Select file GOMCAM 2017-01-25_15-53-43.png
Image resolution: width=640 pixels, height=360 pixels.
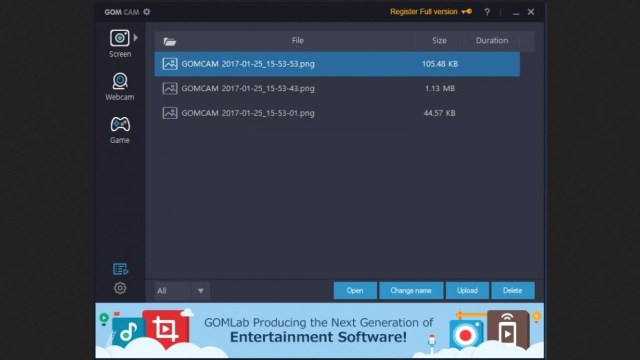(337, 88)
